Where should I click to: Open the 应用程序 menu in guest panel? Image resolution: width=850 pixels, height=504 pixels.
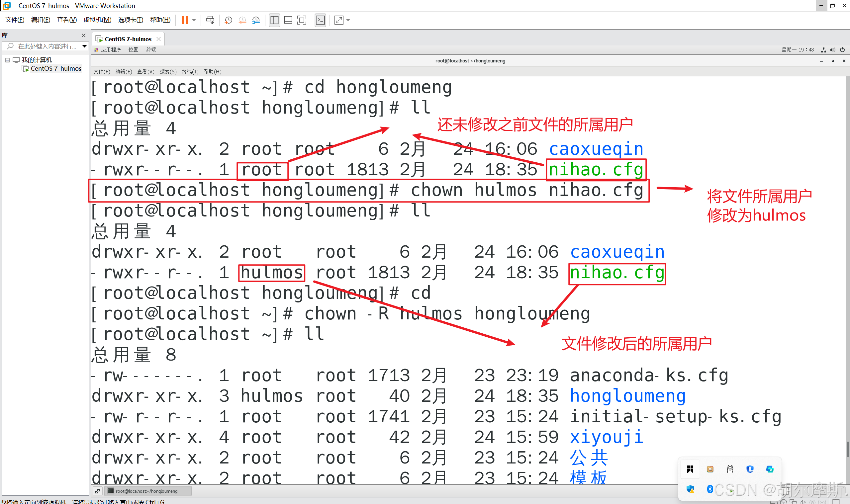point(111,49)
